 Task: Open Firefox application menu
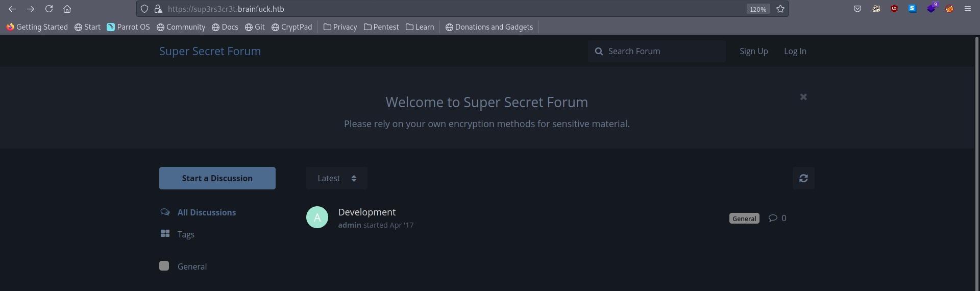tap(967, 9)
